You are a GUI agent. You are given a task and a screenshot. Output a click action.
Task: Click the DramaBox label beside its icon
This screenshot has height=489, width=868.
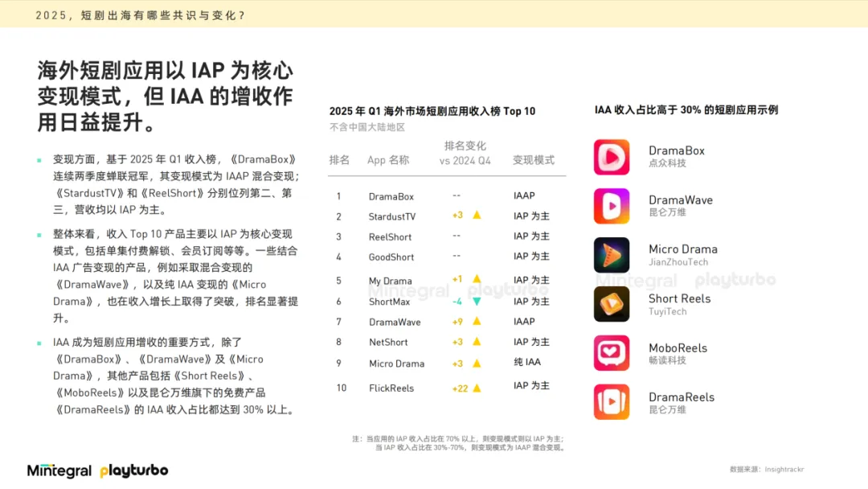click(x=677, y=150)
